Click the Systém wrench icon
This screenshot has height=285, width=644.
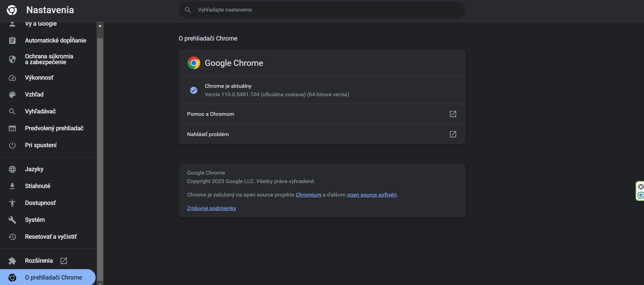tap(12, 220)
